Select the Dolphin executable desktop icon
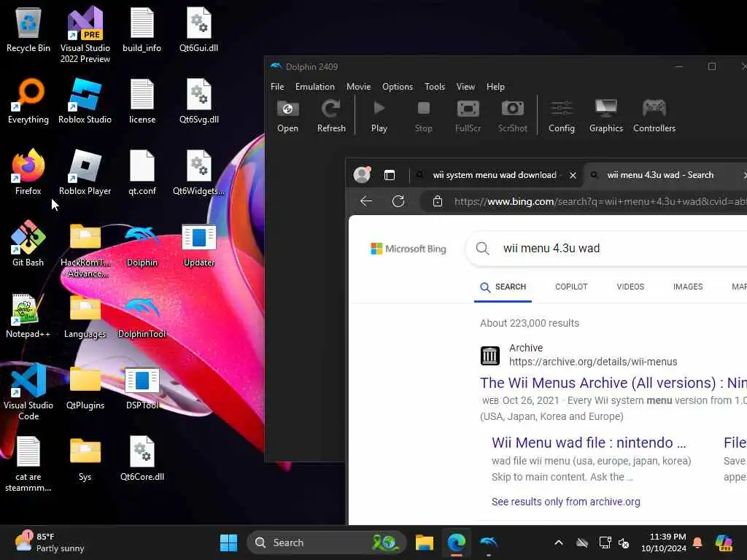Screen dimensions: 747x560 pos(142,244)
